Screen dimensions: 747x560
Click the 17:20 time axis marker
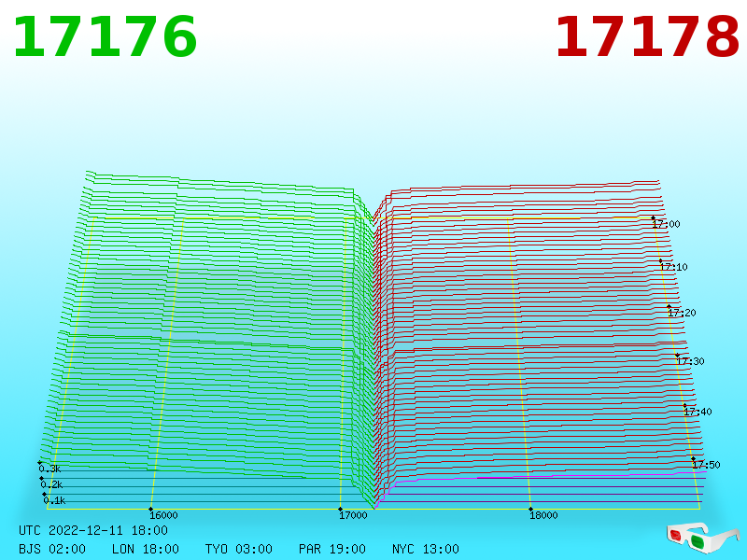pos(682,313)
